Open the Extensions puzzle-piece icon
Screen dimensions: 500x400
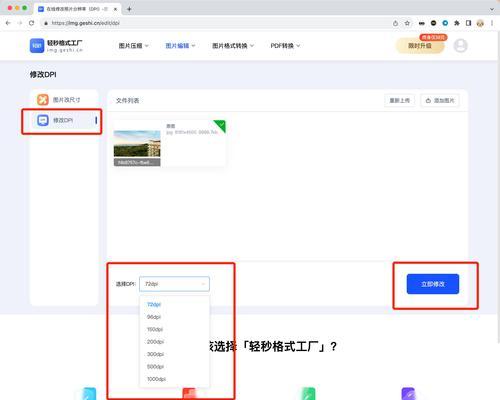(457, 23)
